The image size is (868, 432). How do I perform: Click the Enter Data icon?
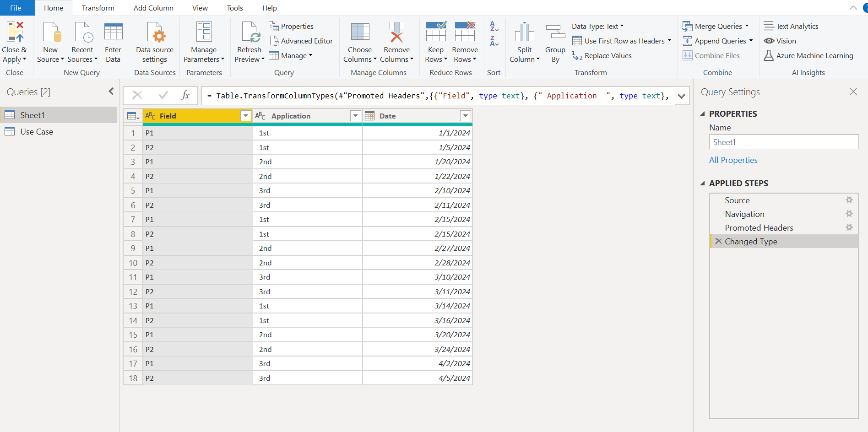point(113,32)
